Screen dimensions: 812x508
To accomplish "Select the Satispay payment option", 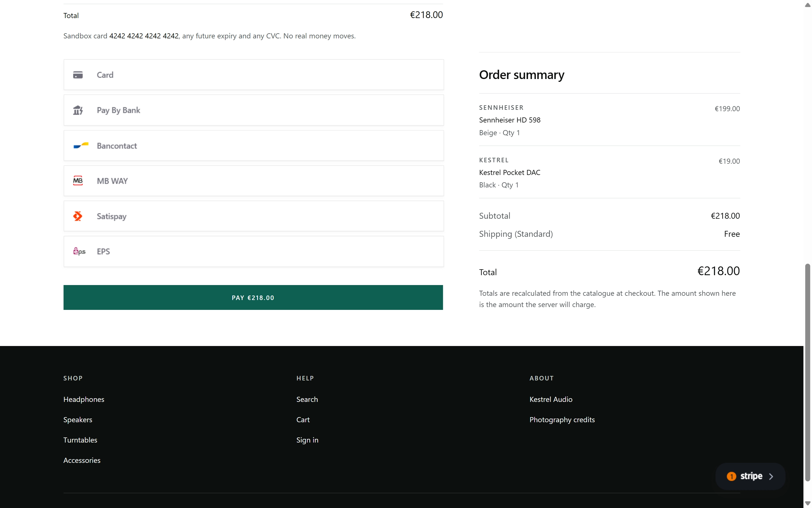I will 254,216.
